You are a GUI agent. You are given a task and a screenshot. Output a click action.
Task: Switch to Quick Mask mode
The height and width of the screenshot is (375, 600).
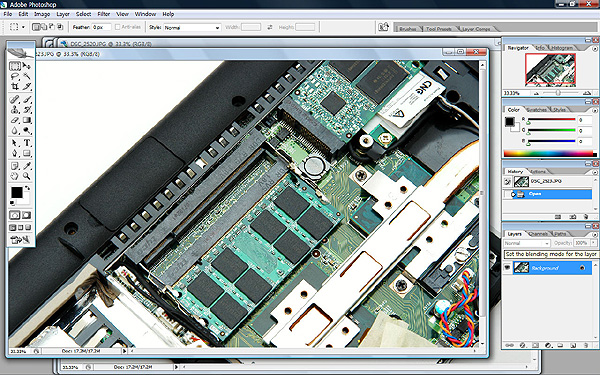(x=26, y=215)
